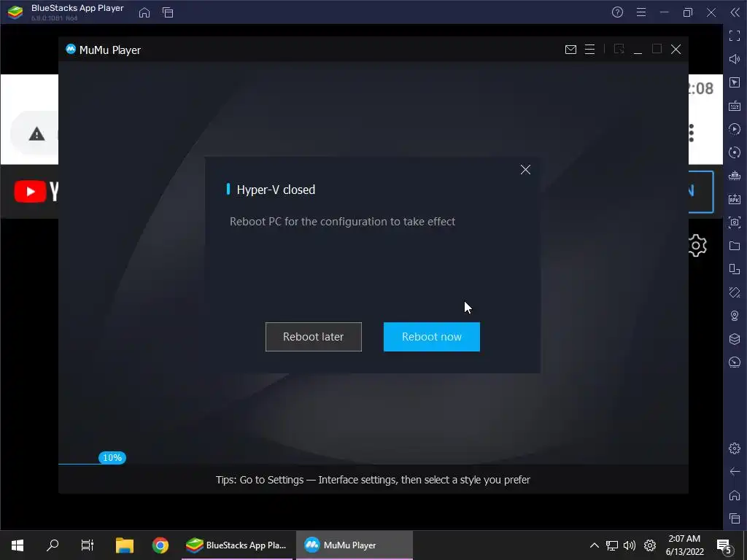Viewport: 747px width, 560px height.
Task: Click the network icon in system tray
Action: 612,545
